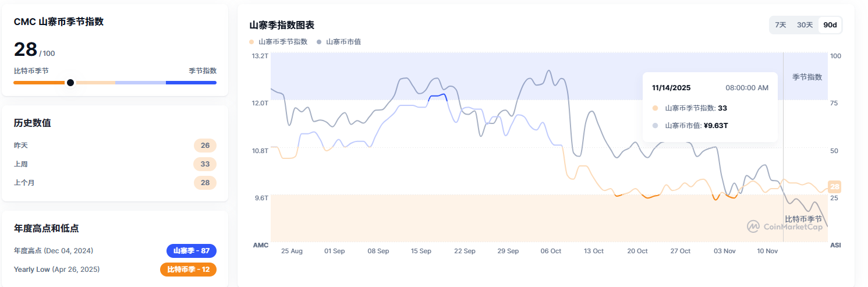Click the 季节指数 zone label inside the chart
This screenshot has height=287, width=868.
(807, 77)
